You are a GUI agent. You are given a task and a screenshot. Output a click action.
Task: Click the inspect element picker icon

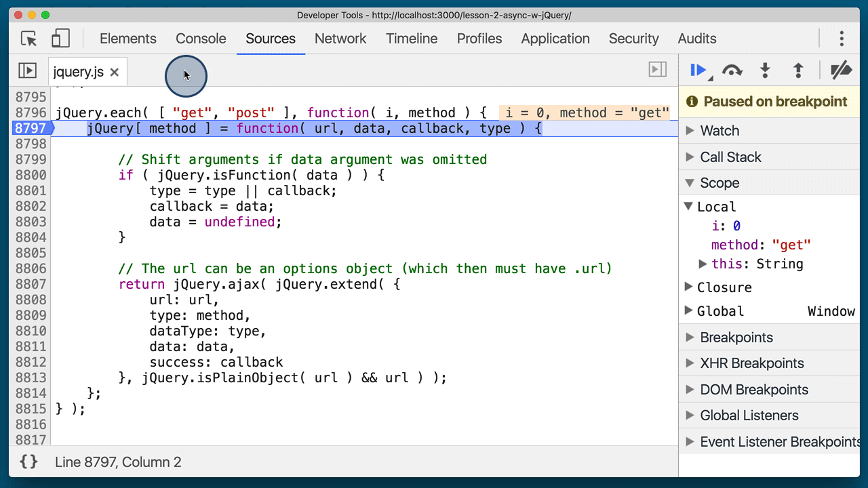click(x=29, y=39)
